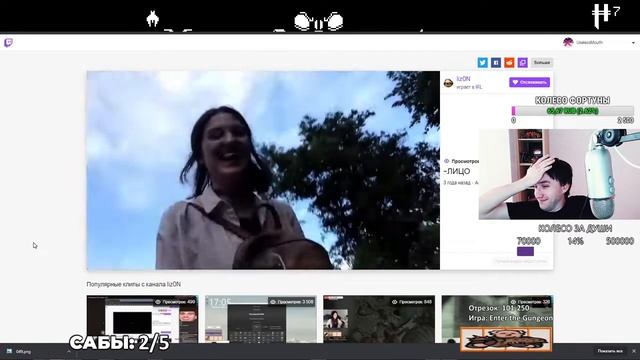The height and width of the screenshot is (360, 640).
Task: Open the popular clip with 848 views
Action: pyautogui.click(x=379, y=319)
